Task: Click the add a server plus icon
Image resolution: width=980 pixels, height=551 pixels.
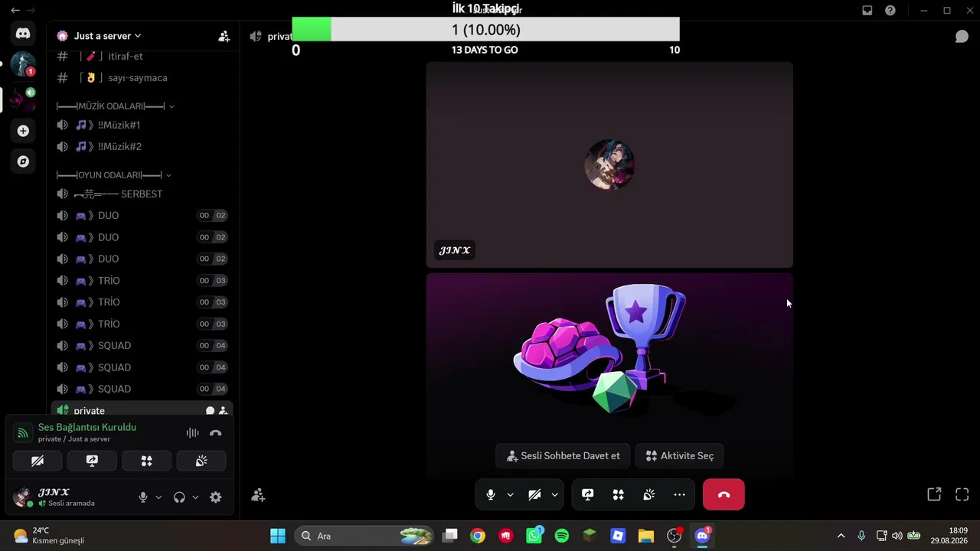Action: click(23, 131)
